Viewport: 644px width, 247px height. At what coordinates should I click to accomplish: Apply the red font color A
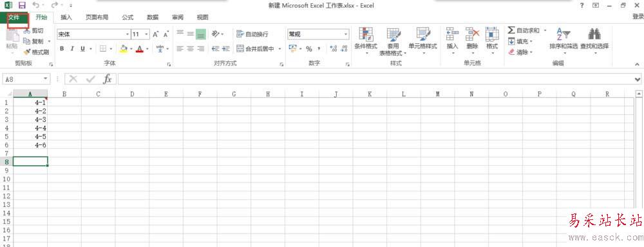(140, 49)
